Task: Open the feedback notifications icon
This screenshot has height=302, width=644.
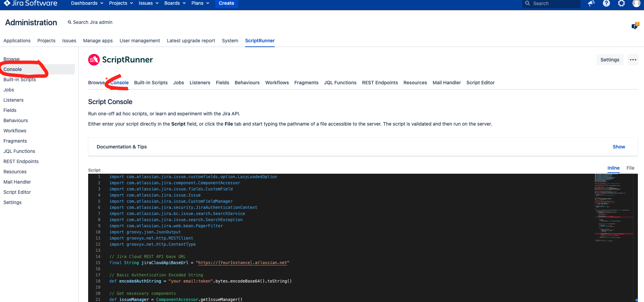Action: click(591, 3)
